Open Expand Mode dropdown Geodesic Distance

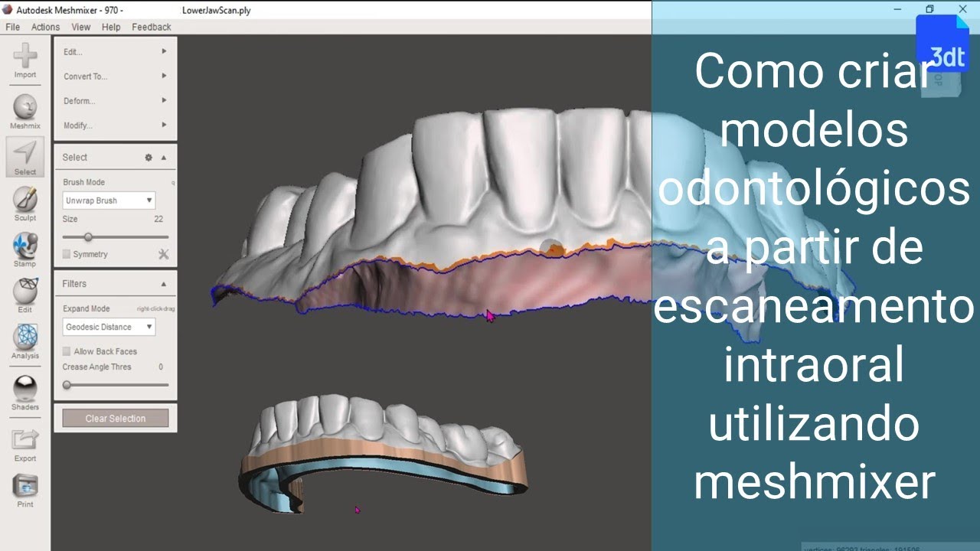tap(109, 327)
